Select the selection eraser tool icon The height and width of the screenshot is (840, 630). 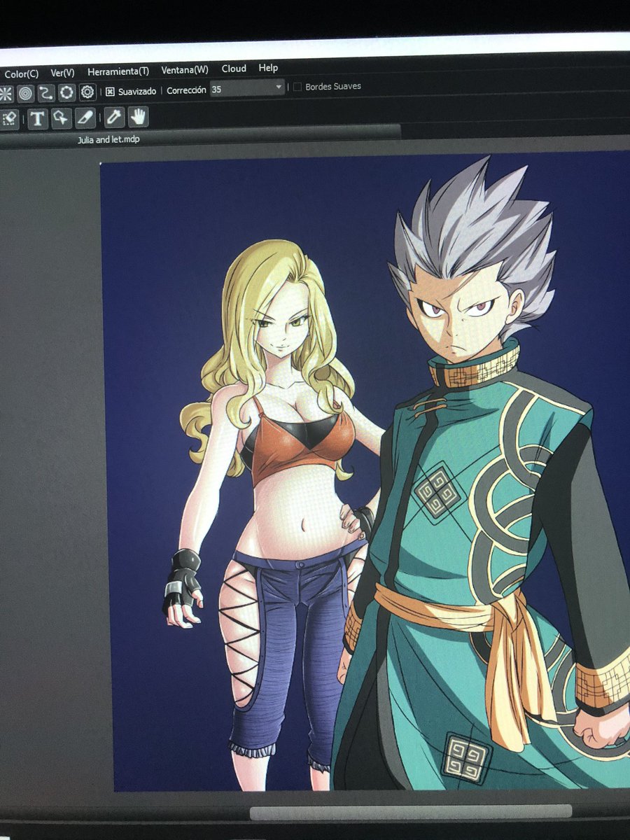(9, 119)
